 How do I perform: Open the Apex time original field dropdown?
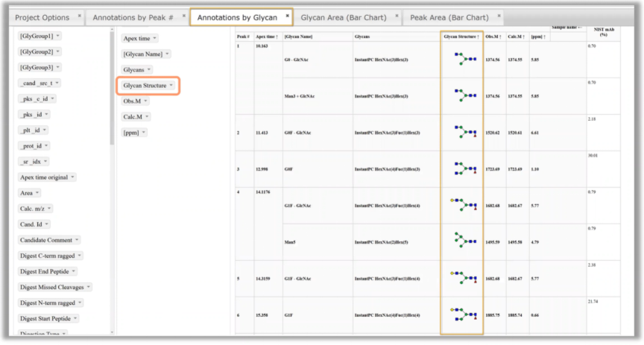pyautogui.click(x=73, y=177)
